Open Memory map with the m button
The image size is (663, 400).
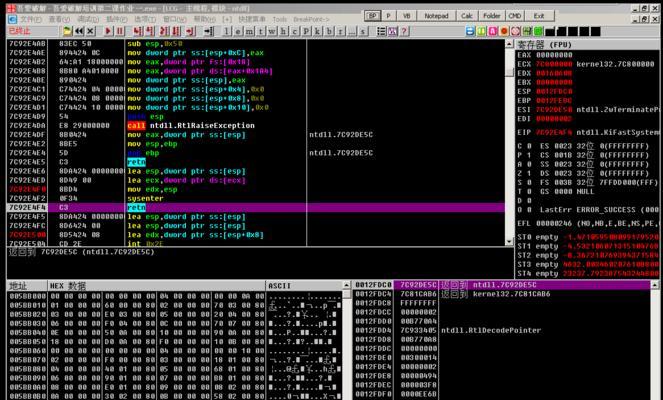(x=249, y=31)
